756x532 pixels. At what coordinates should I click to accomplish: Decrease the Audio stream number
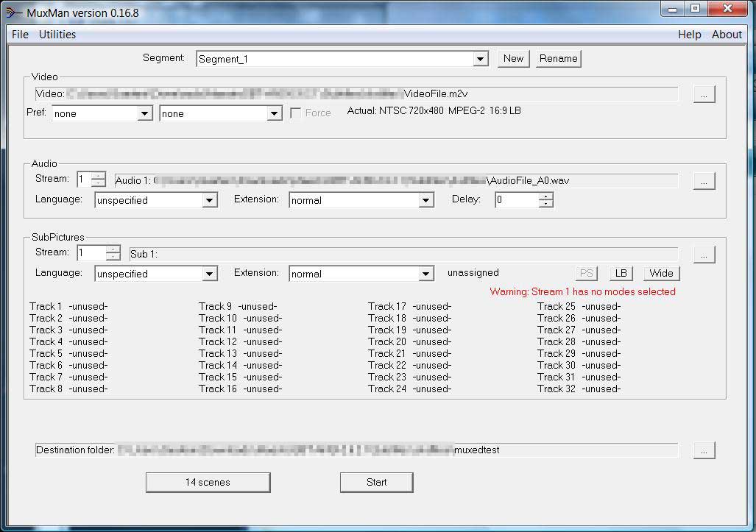coord(99,184)
